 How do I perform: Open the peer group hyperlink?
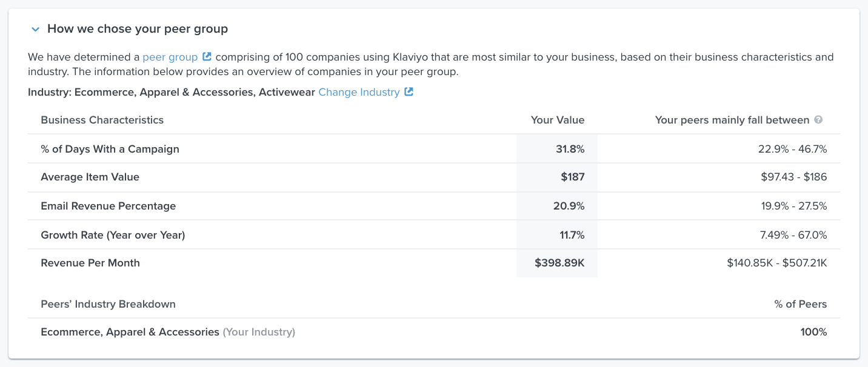172,56
